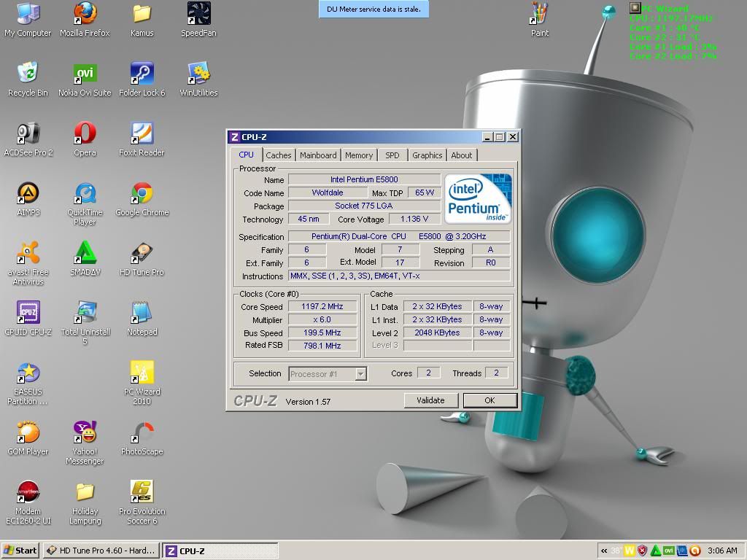Viewport: 747px width, 560px height.
Task: Select the CPUID CPU-Z desktop shortcut
Action: pyautogui.click(x=28, y=319)
